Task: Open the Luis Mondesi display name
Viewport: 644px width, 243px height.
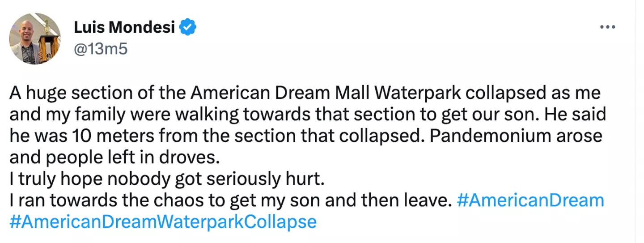Action: pos(124,28)
